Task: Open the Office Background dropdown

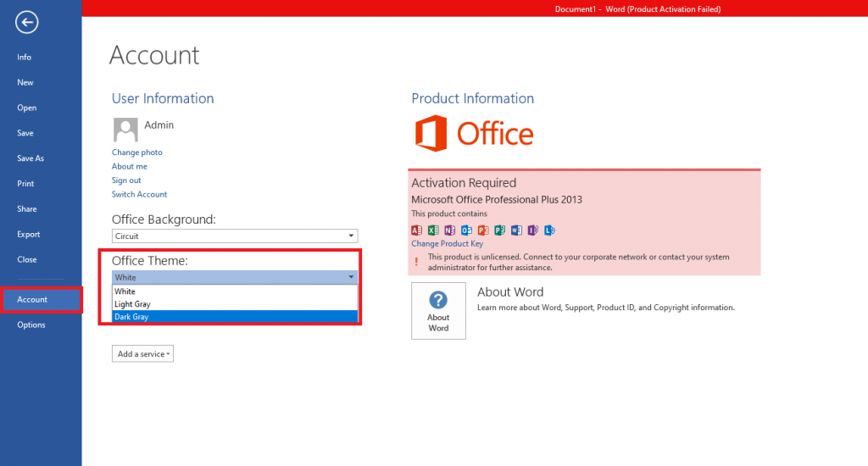Action: [x=235, y=236]
